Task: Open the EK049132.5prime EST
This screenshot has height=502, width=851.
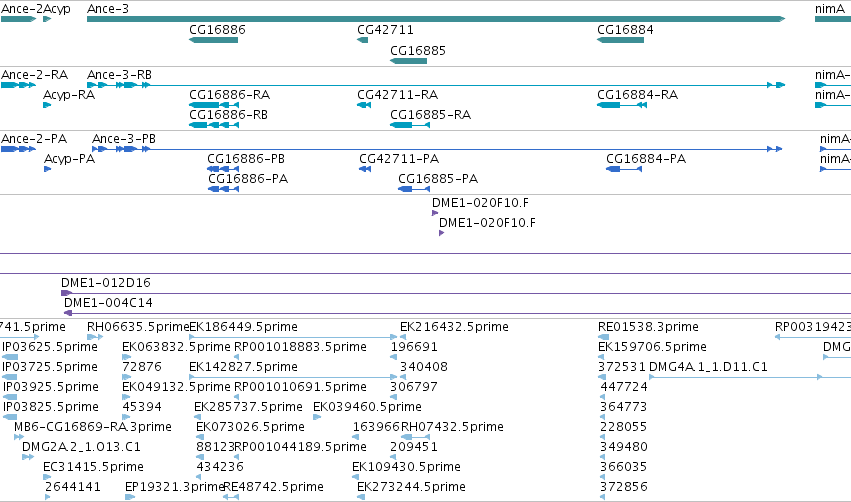Action: point(126,397)
